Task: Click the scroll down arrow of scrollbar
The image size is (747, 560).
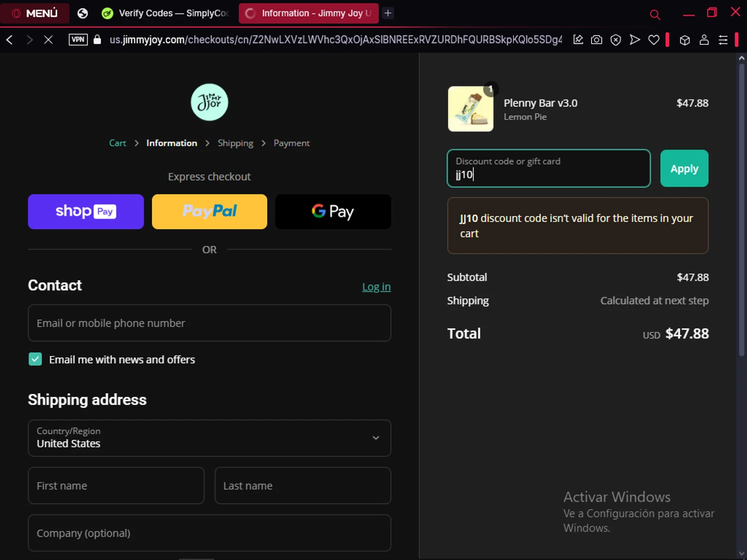Action: coord(742,554)
